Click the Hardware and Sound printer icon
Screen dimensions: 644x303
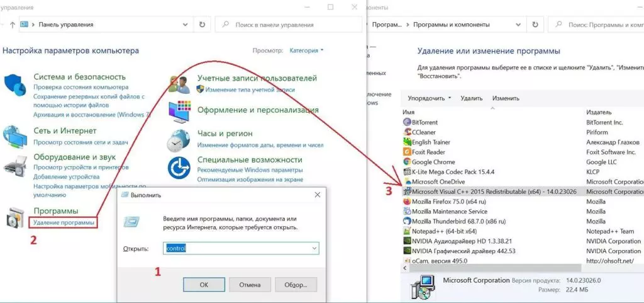point(15,165)
